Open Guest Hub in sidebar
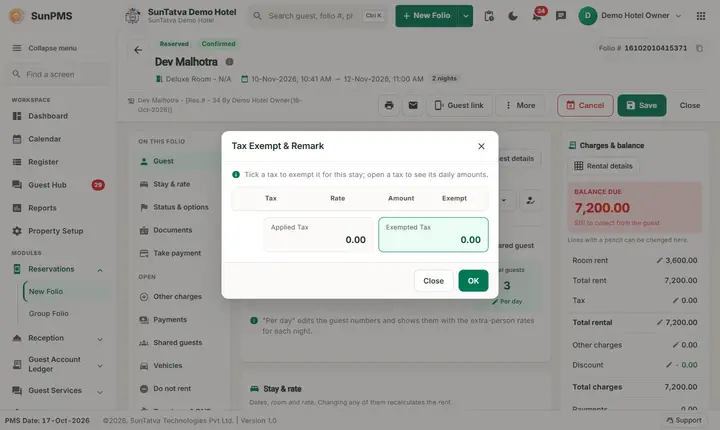 (47, 185)
